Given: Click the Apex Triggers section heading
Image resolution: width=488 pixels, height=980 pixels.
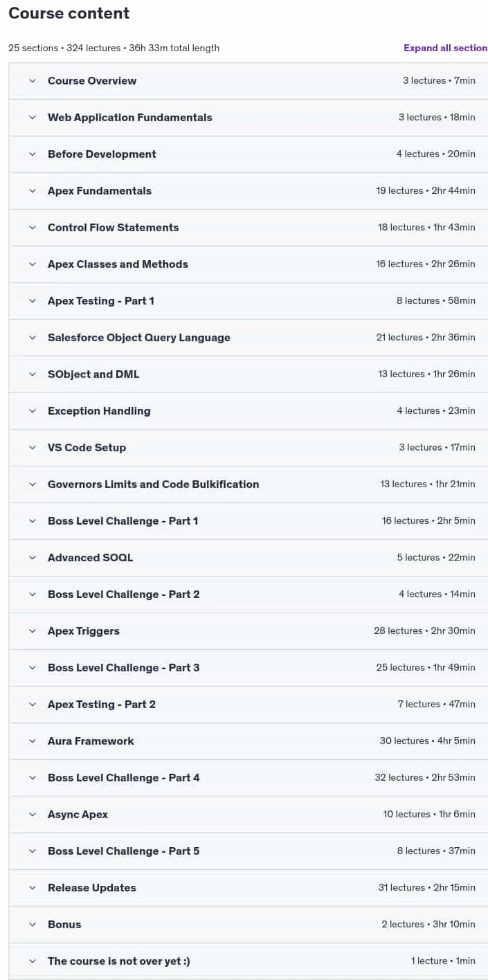Looking at the screenshot, I should tap(84, 631).
